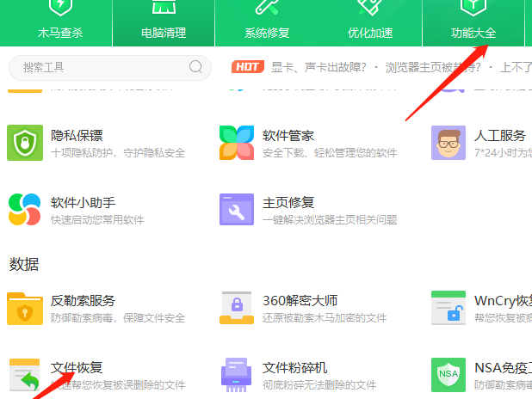The width and height of the screenshot is (532, 399).
Task: Switch to the 功能大全 tab label
Action: click(473, 33)
